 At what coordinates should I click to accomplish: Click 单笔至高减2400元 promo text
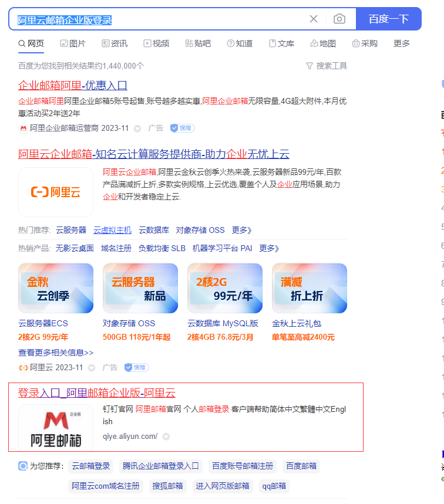click(303, 337)
